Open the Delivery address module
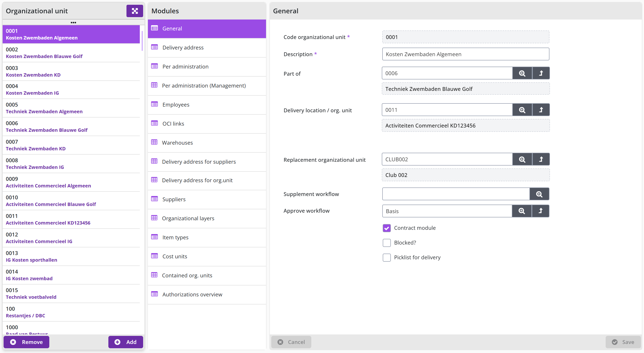Image resolution: width=644 pixels, height=353 pixels. (x=207, y=47)
